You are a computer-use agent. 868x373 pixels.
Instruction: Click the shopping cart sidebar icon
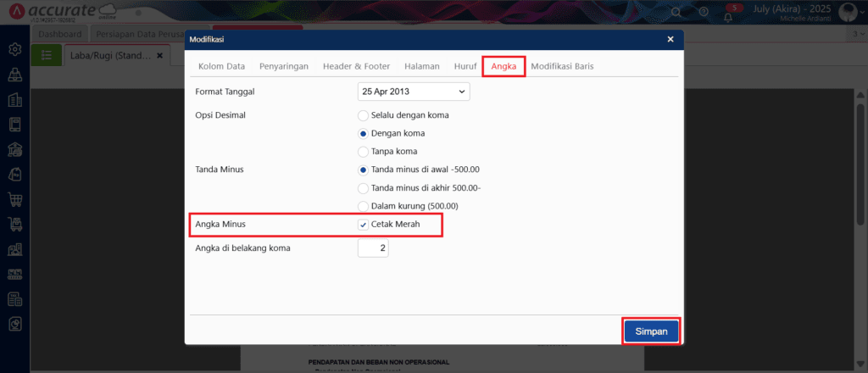click(14, 200)
